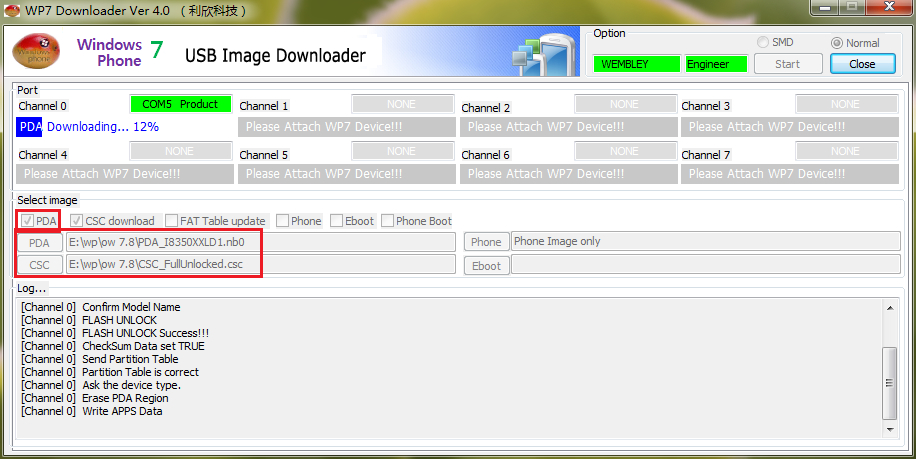Enable the Eboot checkbox
Image resolution: width=916 pixels, height=459 pixels.
tap(336, 221)
